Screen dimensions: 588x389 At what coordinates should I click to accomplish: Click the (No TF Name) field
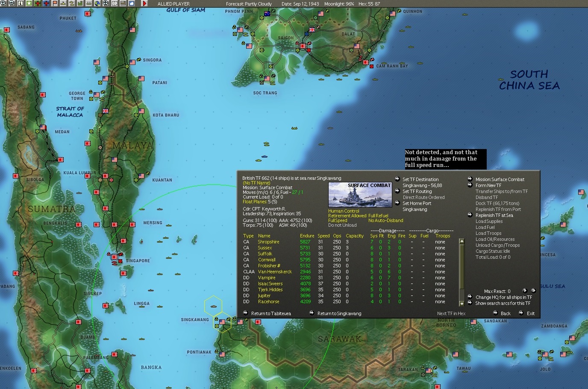tap(256, 183)
